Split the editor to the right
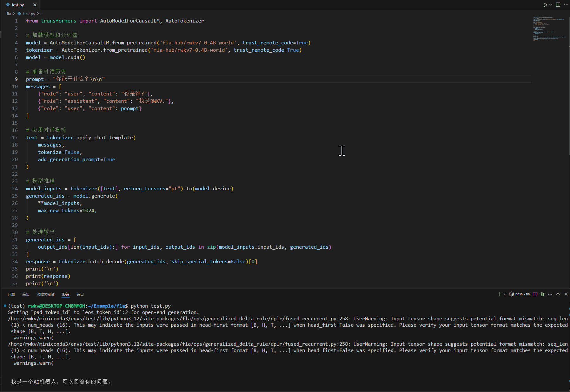This screenshot has width=570, height=392. [558, 5]
